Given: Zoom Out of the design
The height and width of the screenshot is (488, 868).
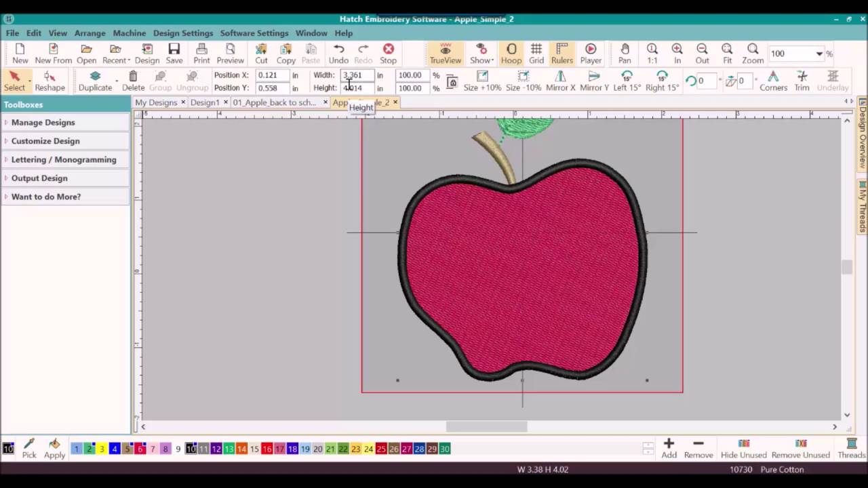Looking at the screenshot, I should pos(702,54).
